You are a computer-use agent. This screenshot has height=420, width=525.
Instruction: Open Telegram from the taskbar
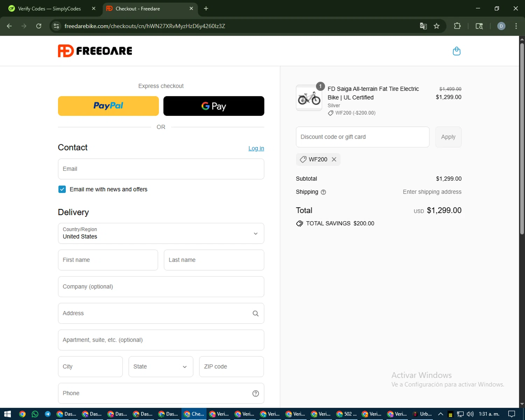tap(48, 414)
